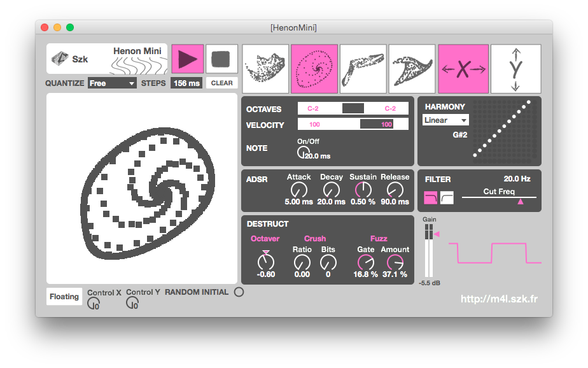The height and width of the screenshot is (368, 588).
Task: Click the Steps 156 ms field
Action: point(186,83)
